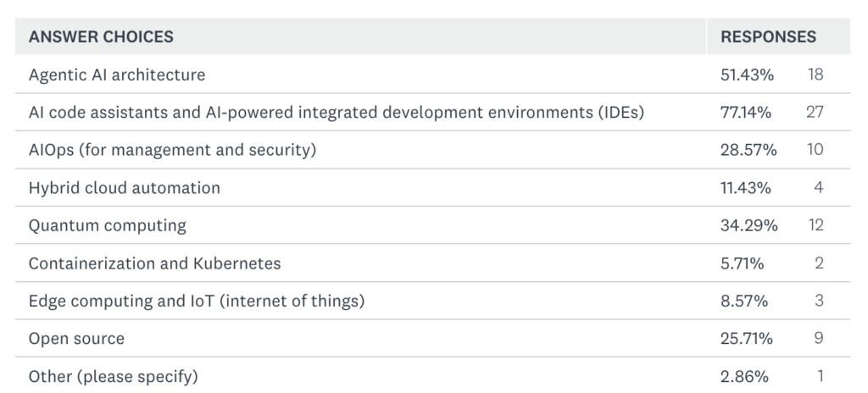This screenshot has width=868, height=393.
Task: Click Containerization and Kubernetes row label
Action: tap(155, 263)
